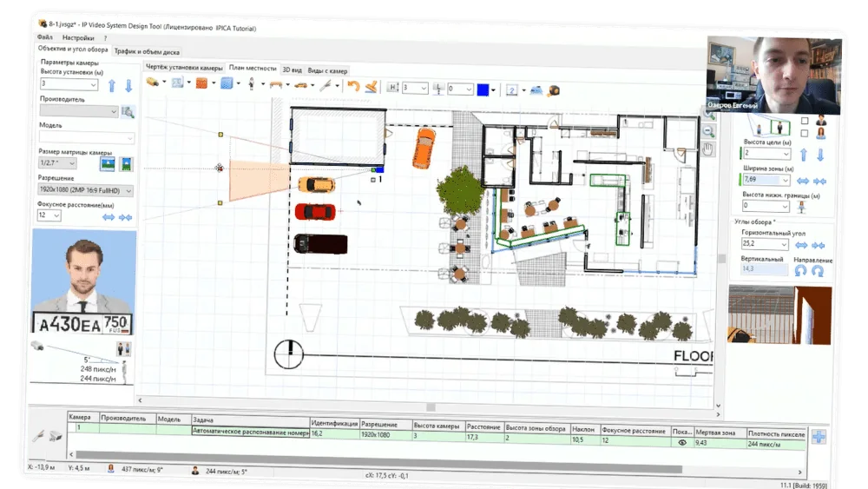Click the orange undo arrow icon

(353, 86)
